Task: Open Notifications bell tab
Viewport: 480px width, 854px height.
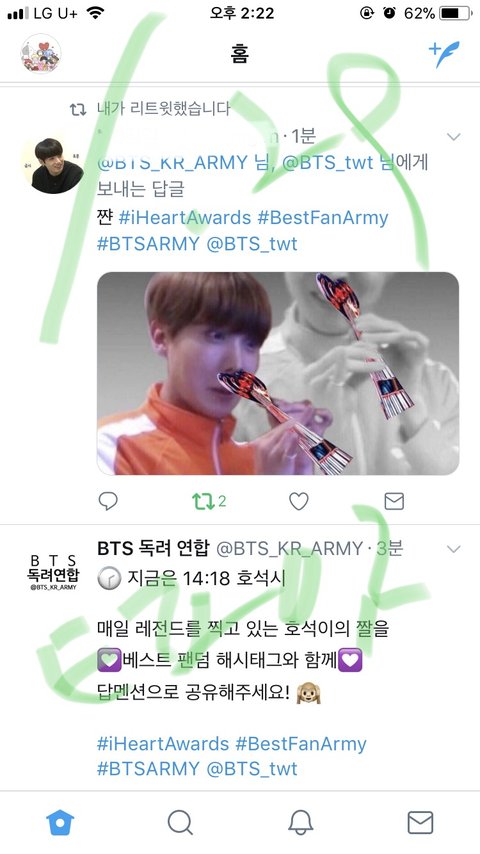Action: 300,822
